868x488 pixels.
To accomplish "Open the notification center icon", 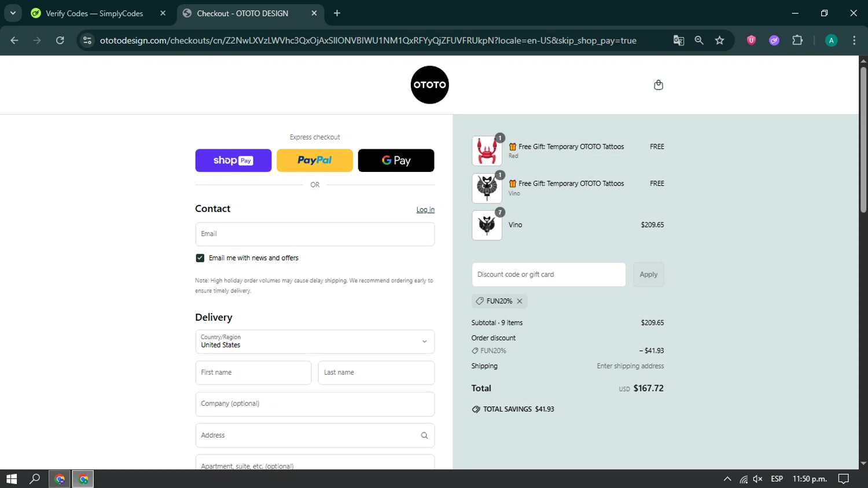I will click(x=844, y=479).
